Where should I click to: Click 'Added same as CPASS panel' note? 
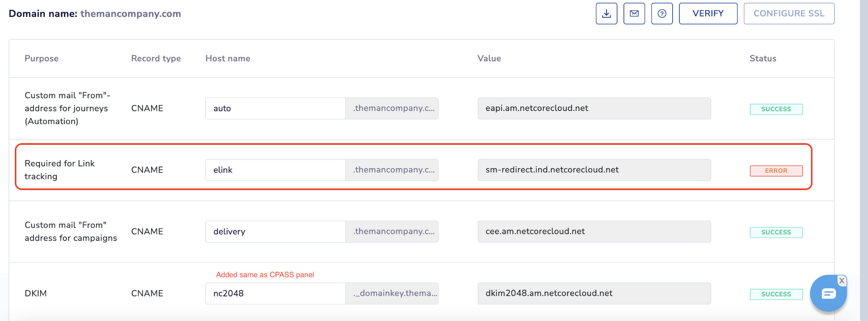[265, 275]
